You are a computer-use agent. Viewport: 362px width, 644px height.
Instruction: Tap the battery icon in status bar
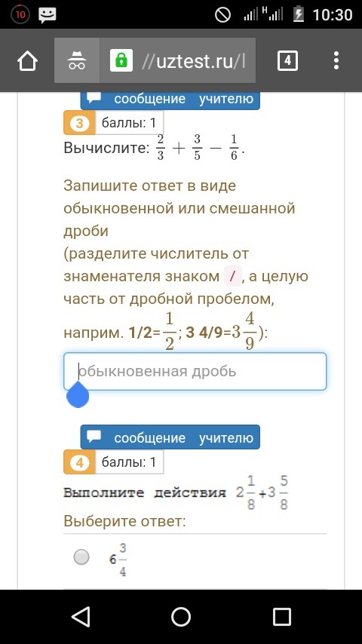coord(299,15)
